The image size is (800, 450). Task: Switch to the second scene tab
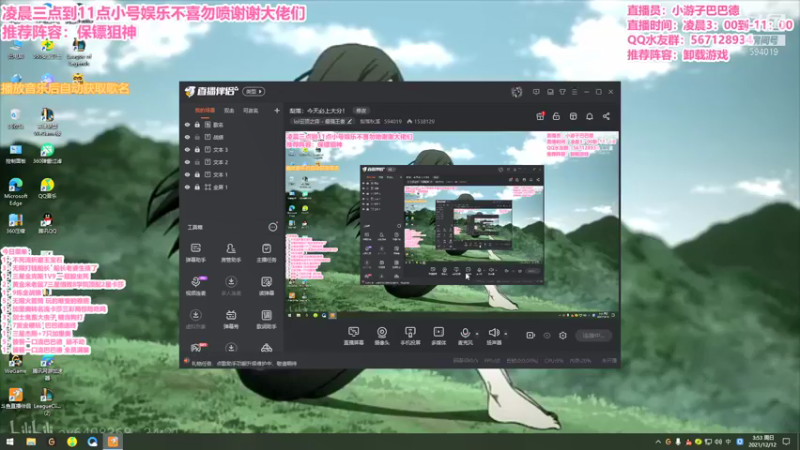tap(229, 110)
